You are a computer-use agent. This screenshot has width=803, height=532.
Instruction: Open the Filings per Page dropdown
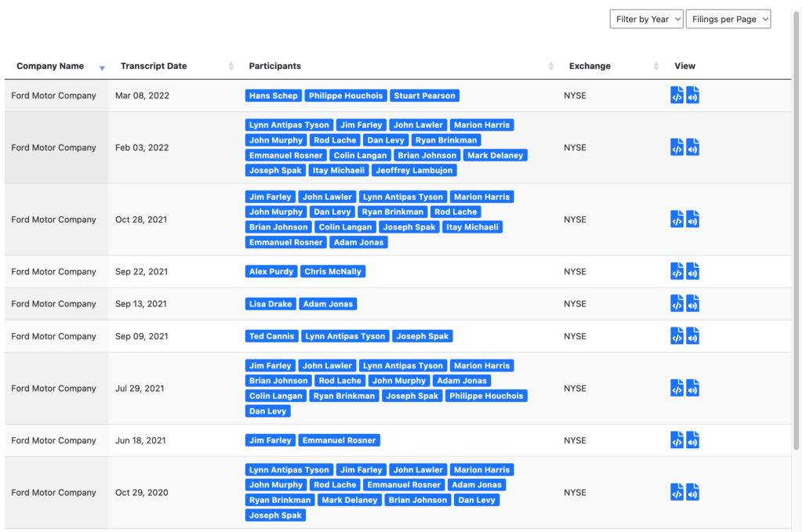point(729,19)
